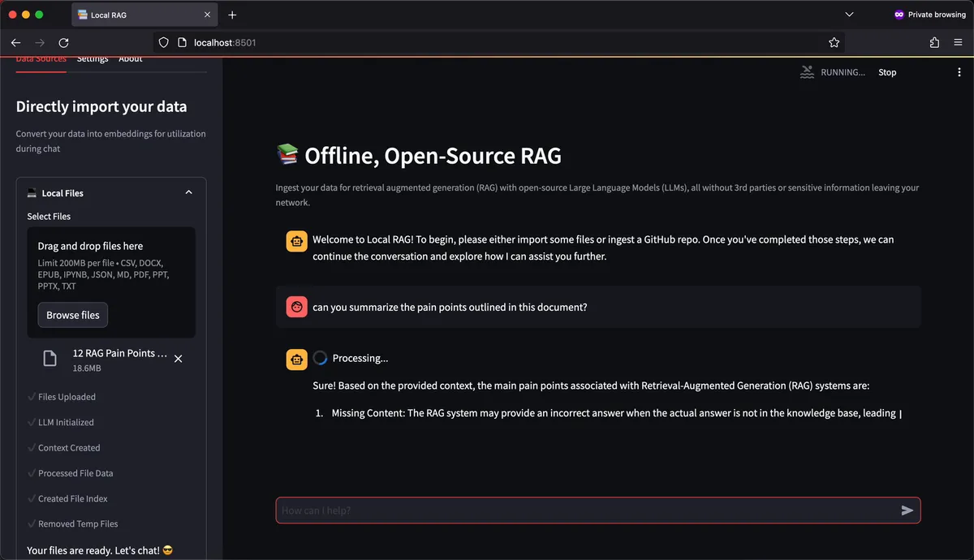This screenshot has height=560, width=974.
Task: Bookmark this page with the star icon
Action: [834, 42]
